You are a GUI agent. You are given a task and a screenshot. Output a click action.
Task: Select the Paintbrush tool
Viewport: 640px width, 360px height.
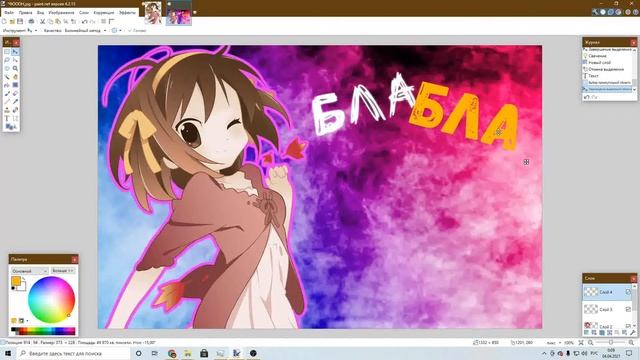7,93
